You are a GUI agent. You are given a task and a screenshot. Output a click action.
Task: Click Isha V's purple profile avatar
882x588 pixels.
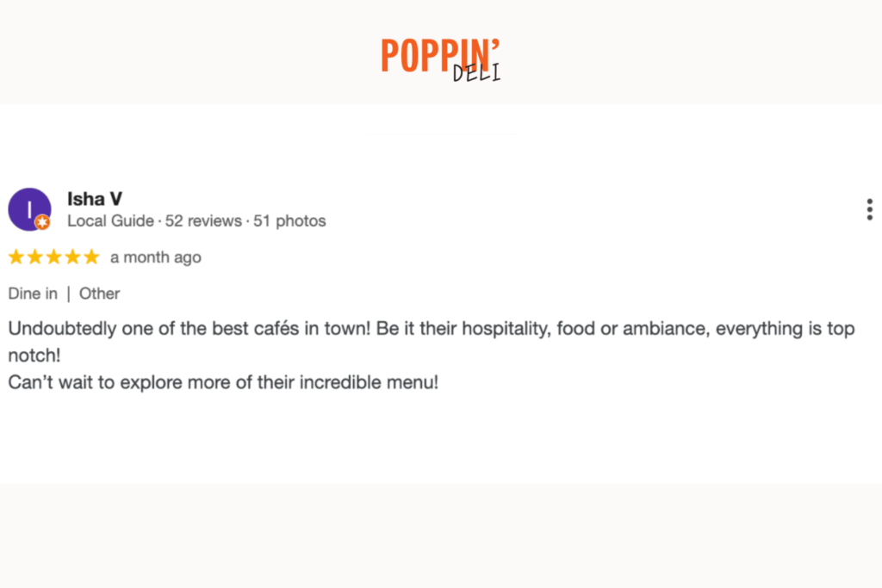pyautogui.click(x=29, y=209)
